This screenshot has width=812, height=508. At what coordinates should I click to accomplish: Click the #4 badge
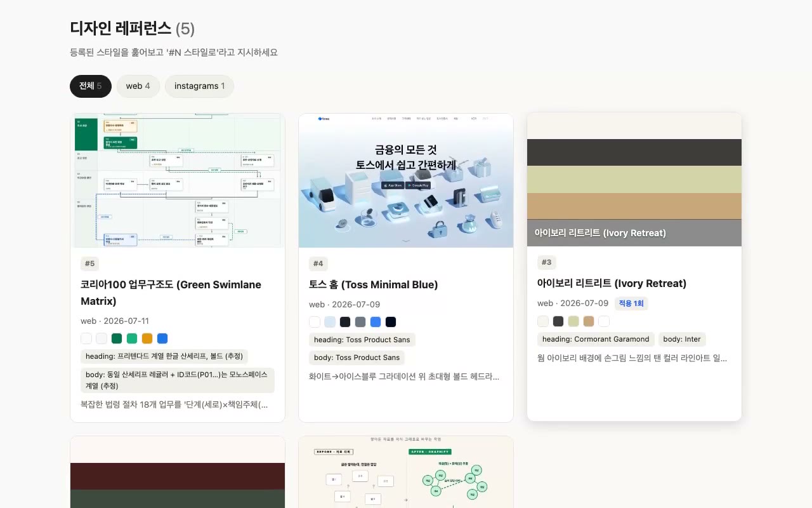(x=318, y=264)
